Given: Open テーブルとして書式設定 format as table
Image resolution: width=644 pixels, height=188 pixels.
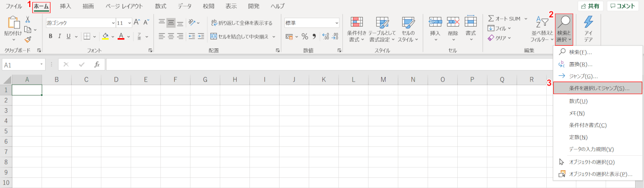Looking at the screenshot, I should point(382,29).
